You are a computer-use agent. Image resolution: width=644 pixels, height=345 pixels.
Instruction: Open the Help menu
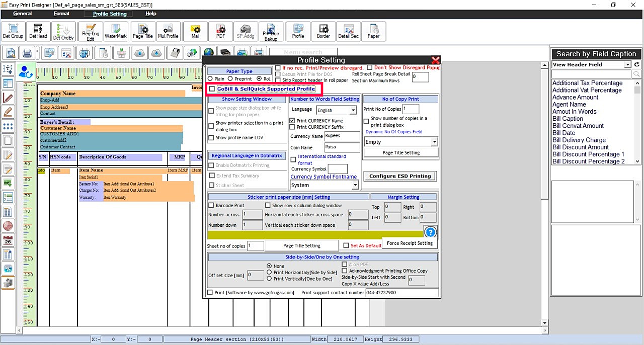[x=150, y=14]
